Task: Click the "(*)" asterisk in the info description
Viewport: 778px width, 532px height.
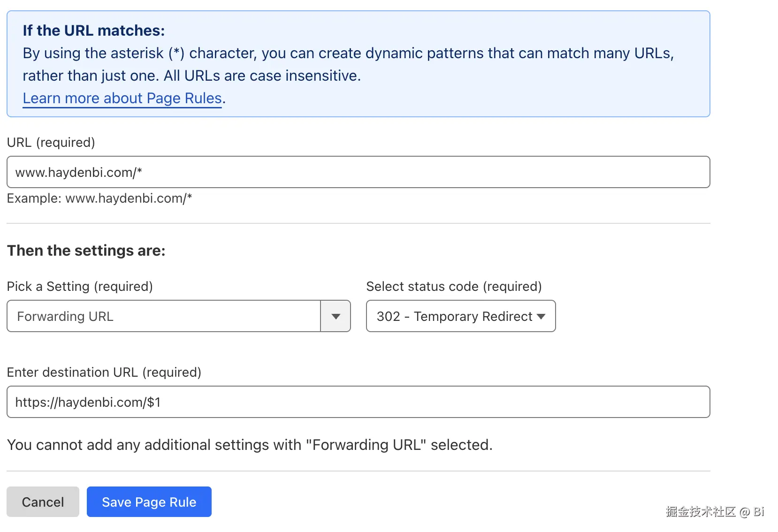Action: click(176, 53)
